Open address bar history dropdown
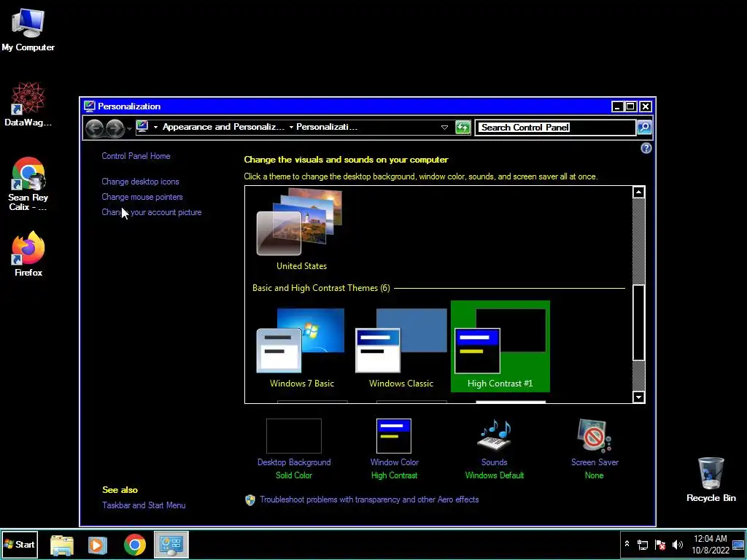 pos(444,127)
